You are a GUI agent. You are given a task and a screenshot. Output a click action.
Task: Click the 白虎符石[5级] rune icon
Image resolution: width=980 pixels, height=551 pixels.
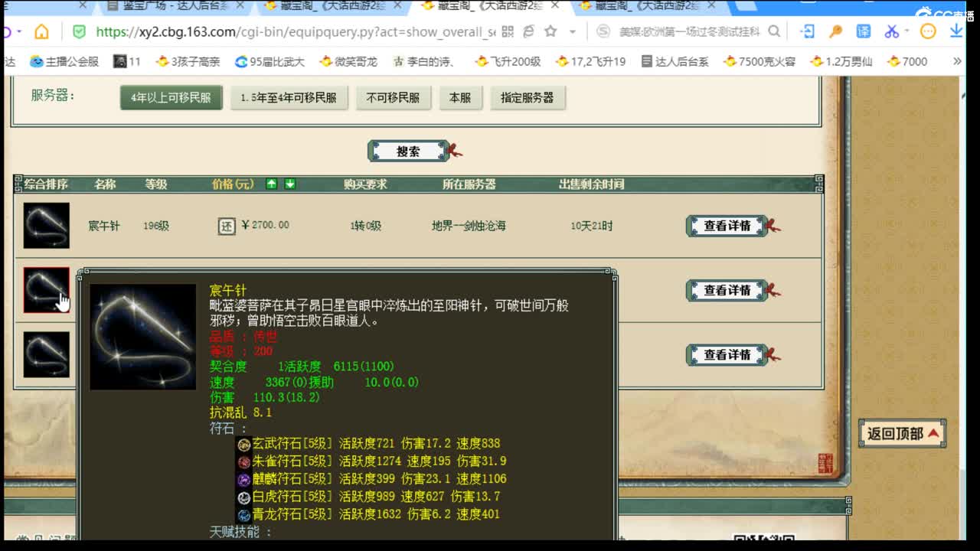[244, 497]
